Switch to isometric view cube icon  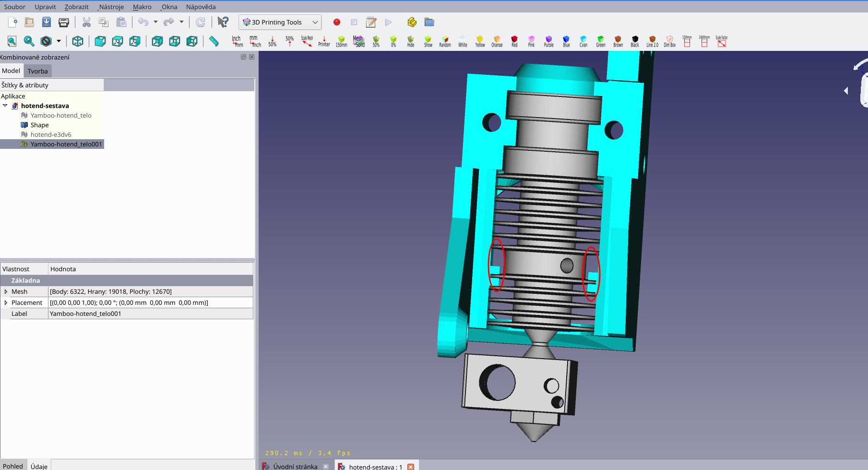tap(78, 41)
